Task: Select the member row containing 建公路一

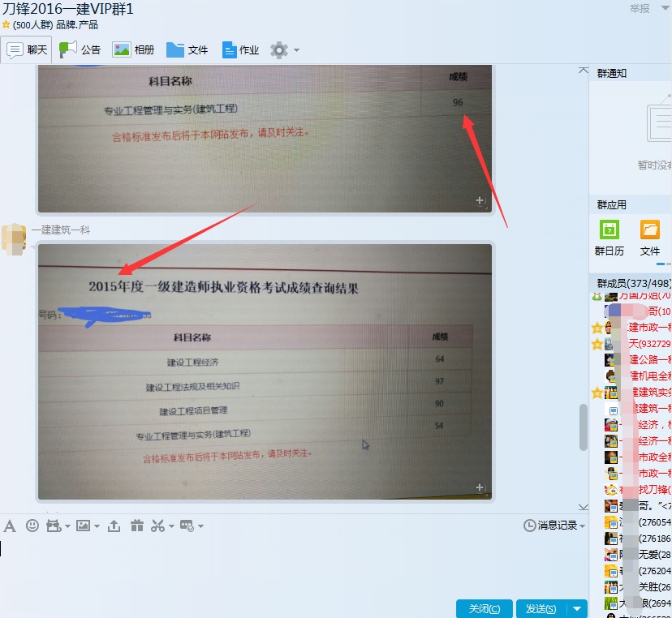Action: 632,360
